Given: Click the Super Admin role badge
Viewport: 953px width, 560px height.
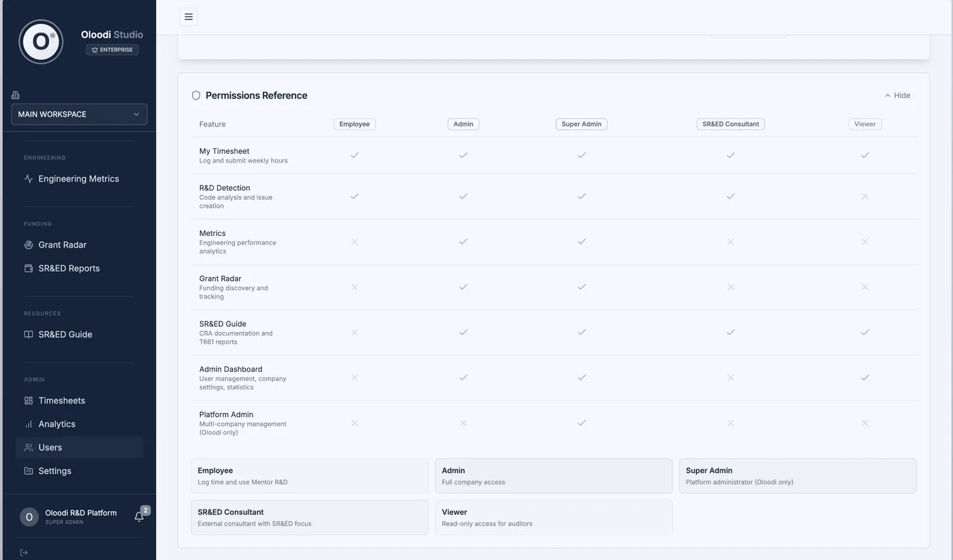Looking at the screenshot, I should pyautogui.click(x=581, y=124).
